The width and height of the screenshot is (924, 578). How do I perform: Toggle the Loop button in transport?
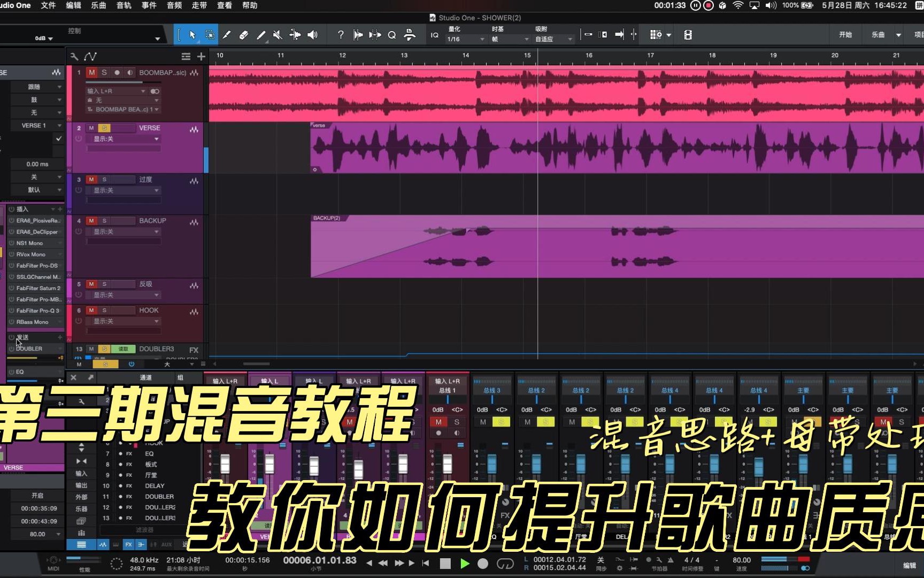tap(505, 563)
